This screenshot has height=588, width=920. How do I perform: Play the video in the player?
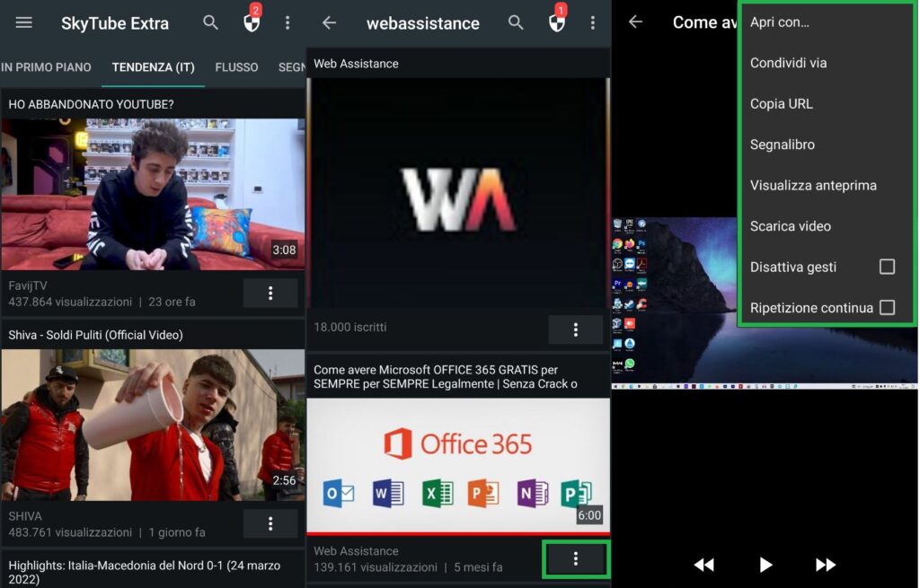point(765,565)
